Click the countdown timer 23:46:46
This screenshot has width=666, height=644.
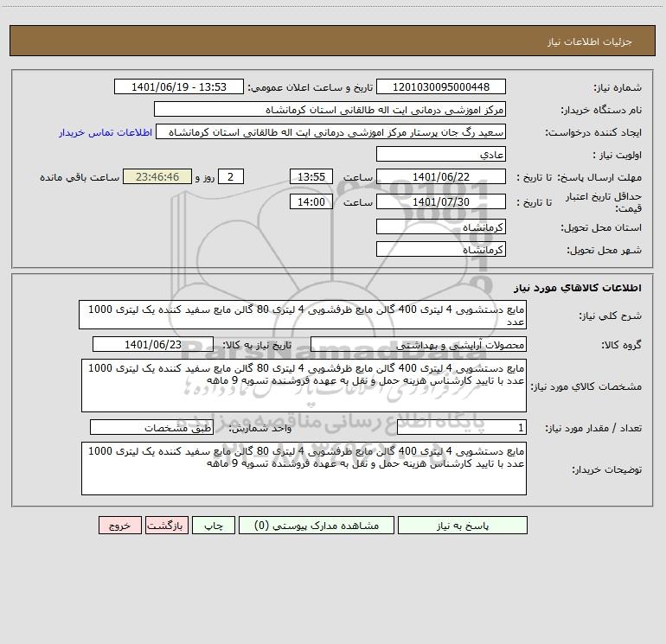point(157,176)
